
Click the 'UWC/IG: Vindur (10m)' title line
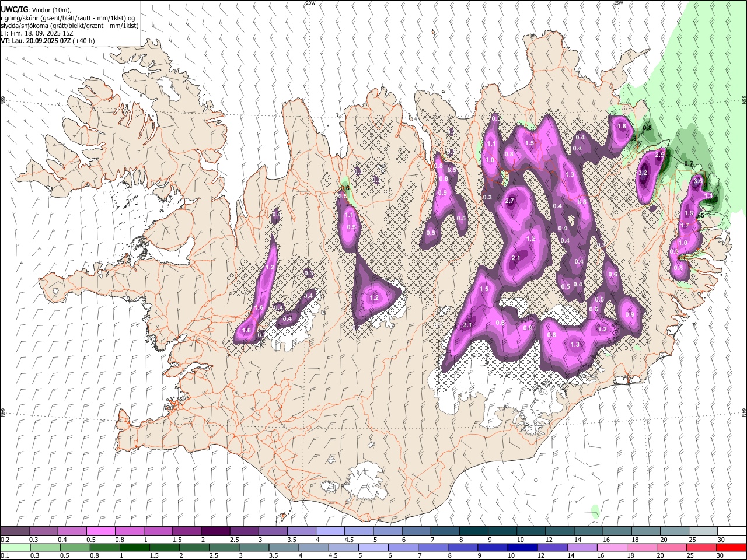[x=36, y=10]
